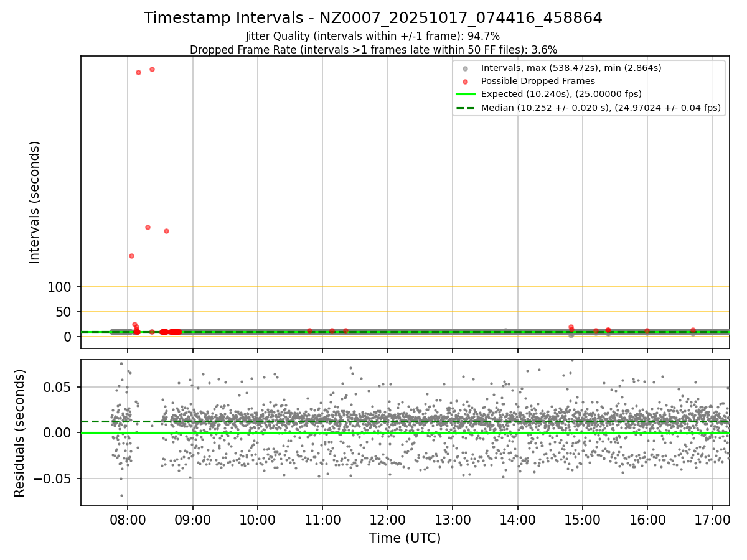This screenshot has width=747, height=560.
Task: Click the solid green Expected line sample in legend
Action: (x=465, y=95)
